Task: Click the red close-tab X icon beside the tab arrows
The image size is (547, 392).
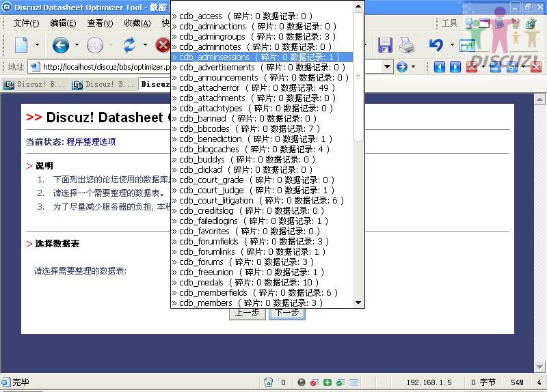Action: tap(472, 67)
